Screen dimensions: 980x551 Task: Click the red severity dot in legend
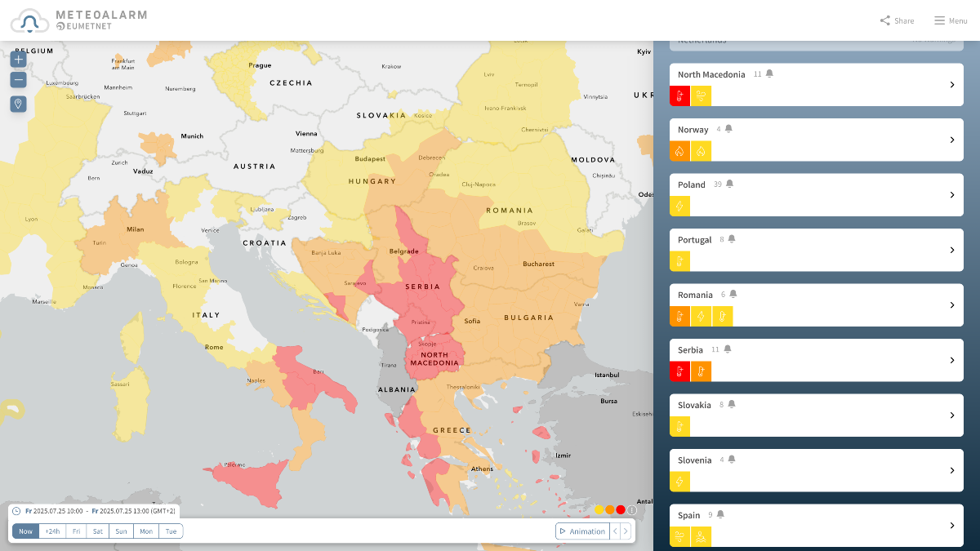coord(621,510)
